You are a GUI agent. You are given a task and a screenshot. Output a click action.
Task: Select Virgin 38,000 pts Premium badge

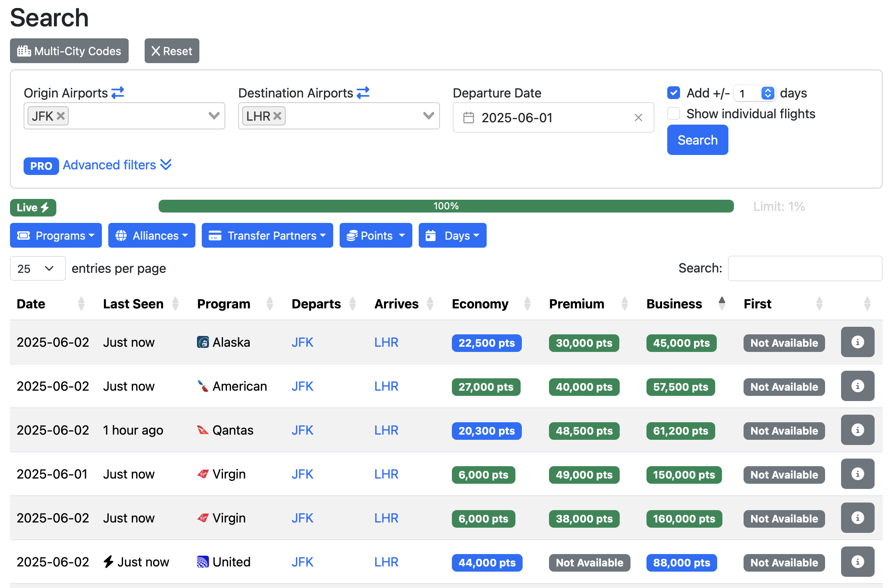click(584, 519)
